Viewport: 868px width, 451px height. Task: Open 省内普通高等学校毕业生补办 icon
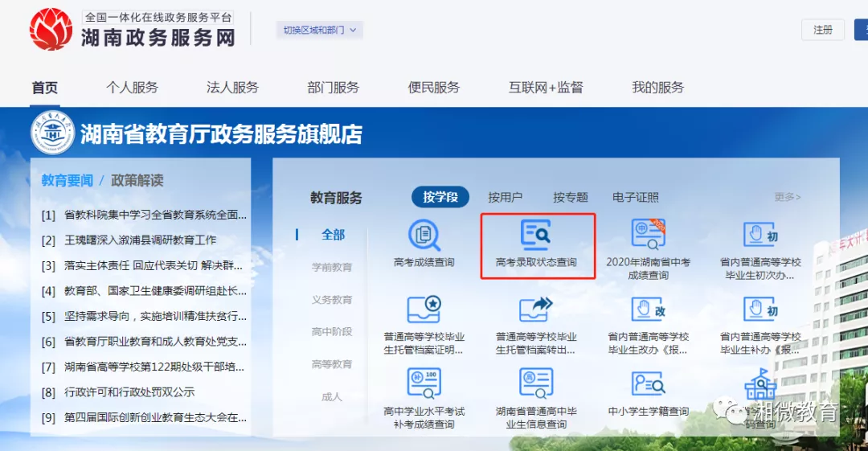click(760, 310)
